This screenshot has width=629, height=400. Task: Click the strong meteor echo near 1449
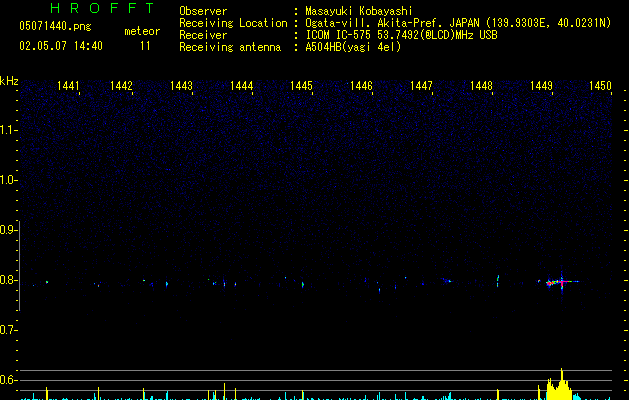[x=560, y=282]
